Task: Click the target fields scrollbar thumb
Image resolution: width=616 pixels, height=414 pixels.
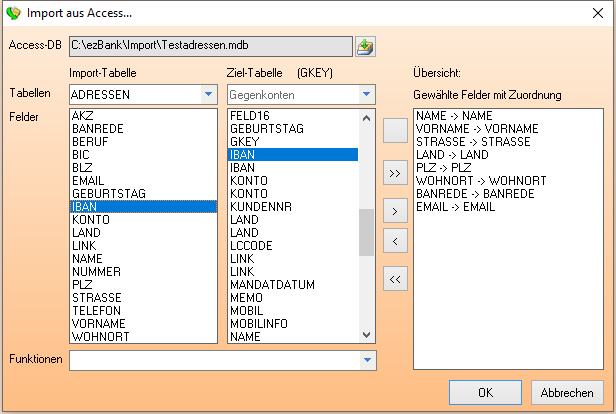Action: 367,233
